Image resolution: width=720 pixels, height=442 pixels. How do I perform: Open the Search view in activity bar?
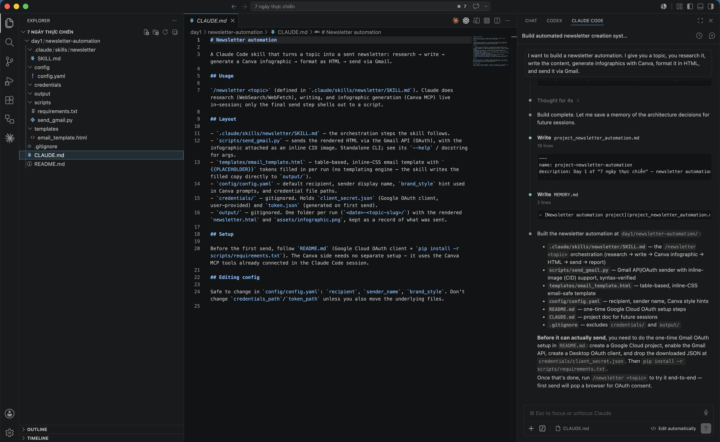pos(9,42)
